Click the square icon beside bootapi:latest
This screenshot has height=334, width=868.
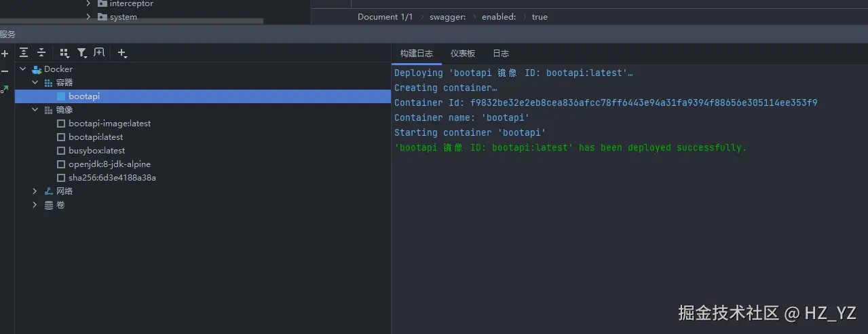[61, 137]
